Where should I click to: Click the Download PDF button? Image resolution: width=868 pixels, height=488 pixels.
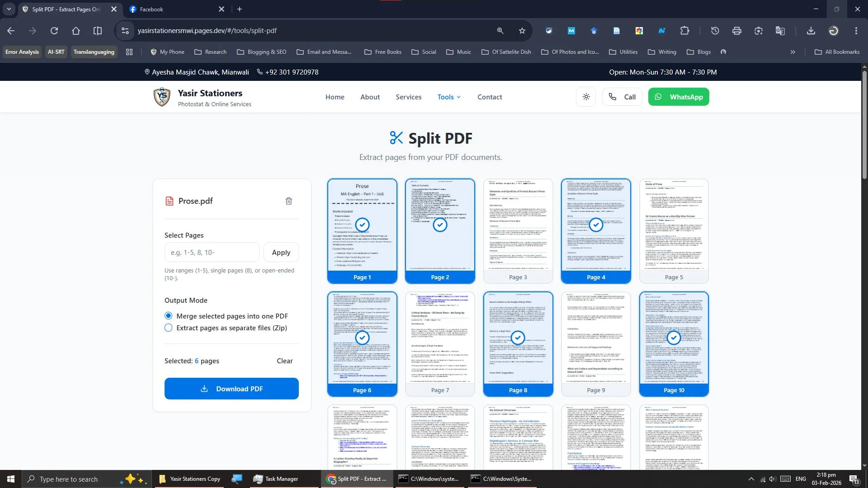coord(231,389)
